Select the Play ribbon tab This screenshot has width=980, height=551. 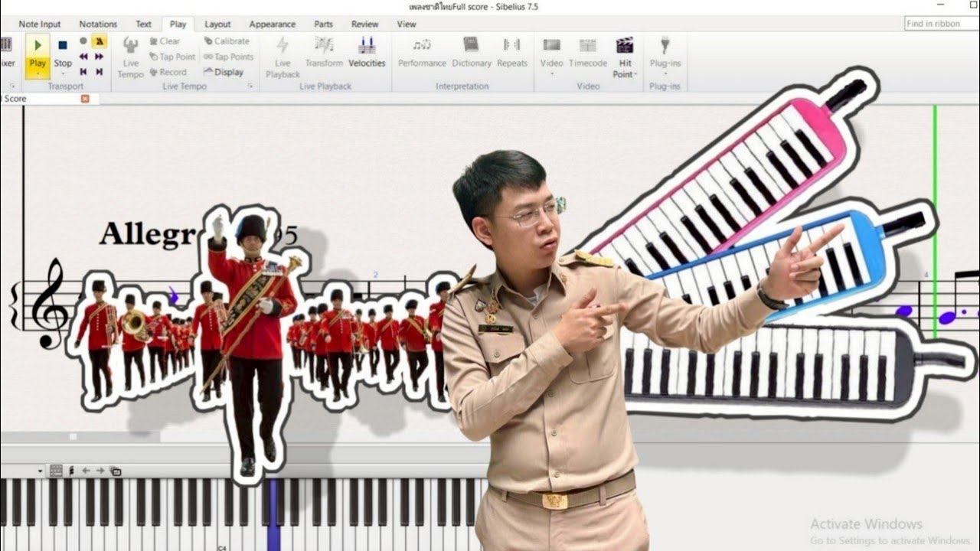click(x=178, y=24)
